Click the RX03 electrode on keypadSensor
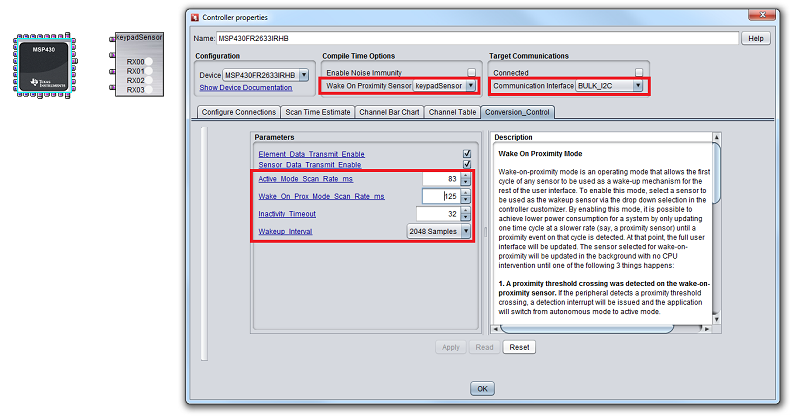The width and height of the screenshot is (800, 420). click(136, 90)
